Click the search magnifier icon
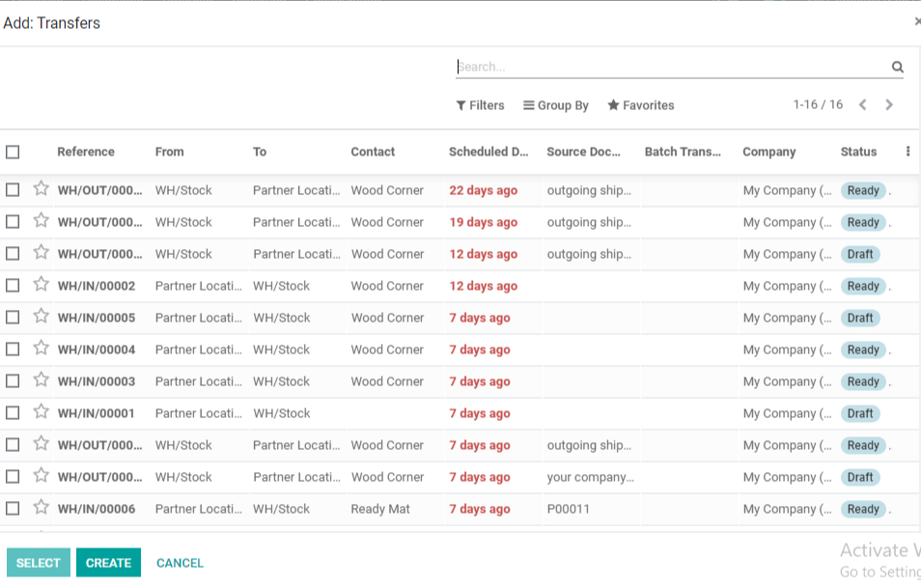 pyautogui.click(x=897, y=68)
